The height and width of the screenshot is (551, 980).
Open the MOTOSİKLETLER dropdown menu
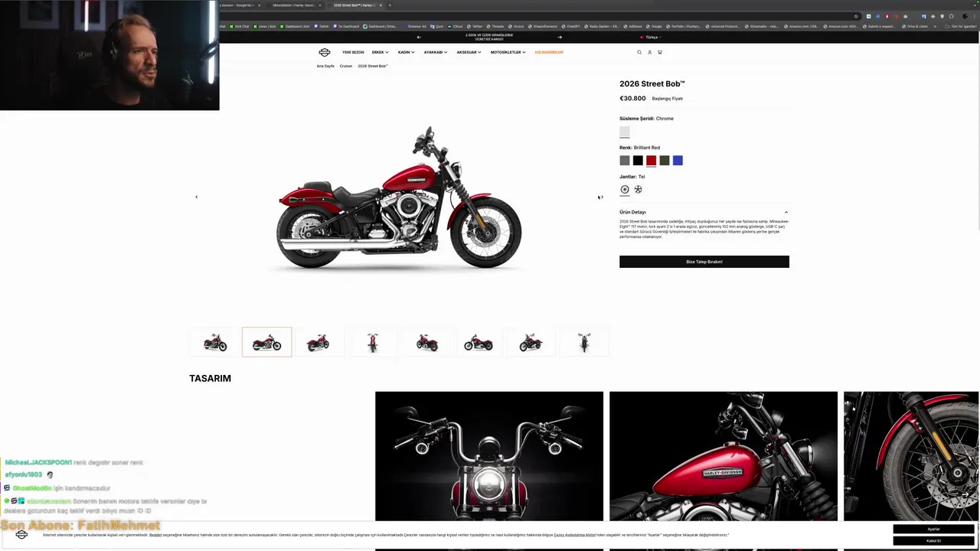[508, 52]
